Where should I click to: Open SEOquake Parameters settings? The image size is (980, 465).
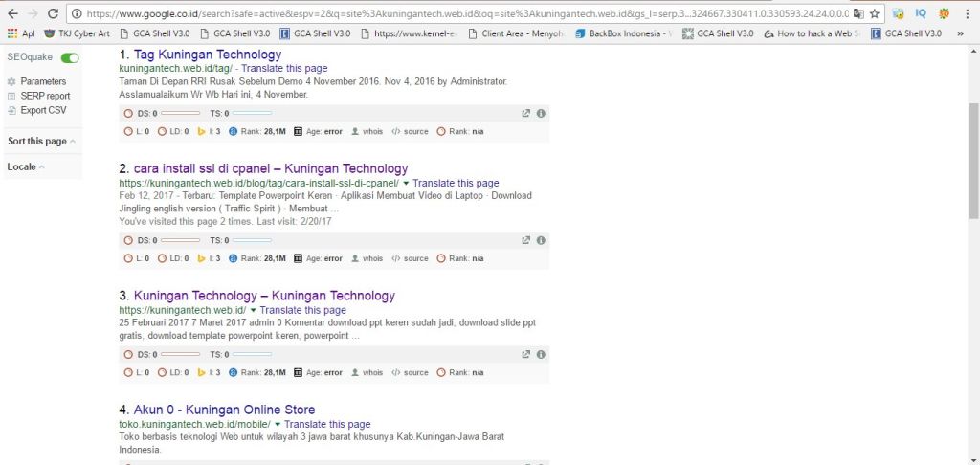(37, 81)
